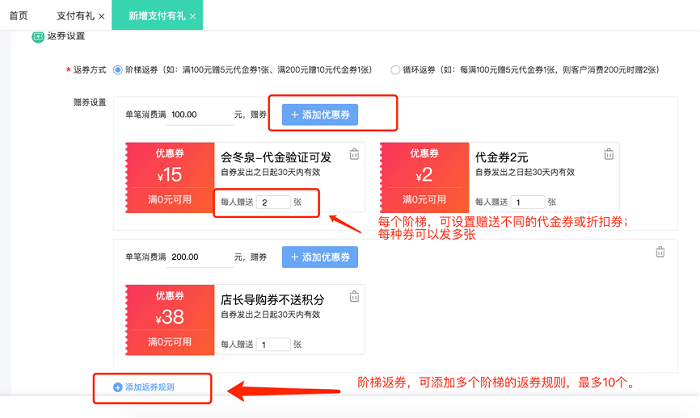This screenshot has height=418, width=700.
Task: Close the 支付有礼 tab
Action: tap(102, 17)
